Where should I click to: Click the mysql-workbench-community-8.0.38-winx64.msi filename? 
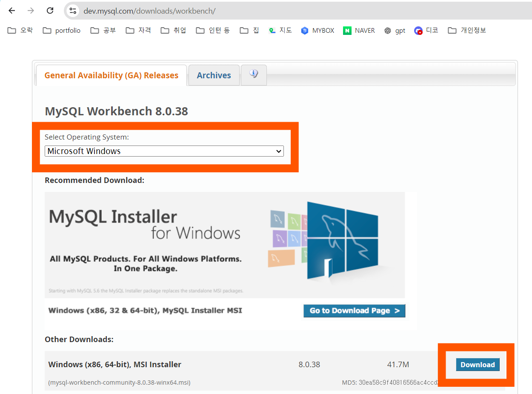[x=120, y=383]
